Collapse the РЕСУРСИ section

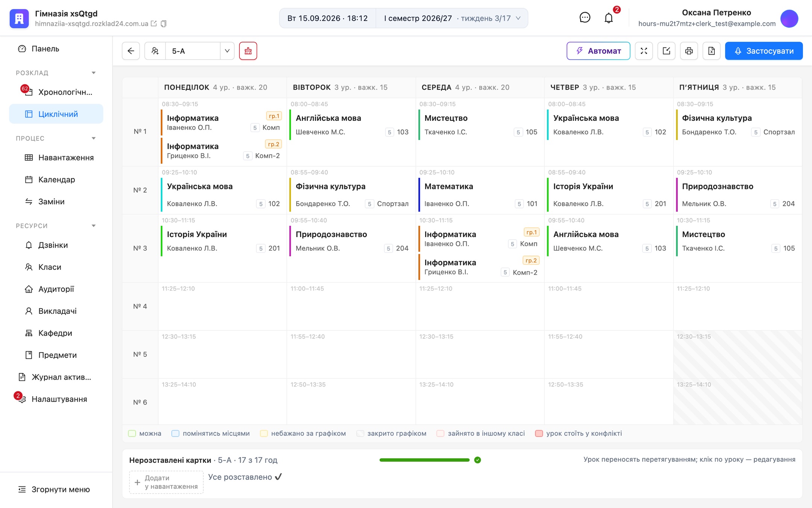(94, 226)
